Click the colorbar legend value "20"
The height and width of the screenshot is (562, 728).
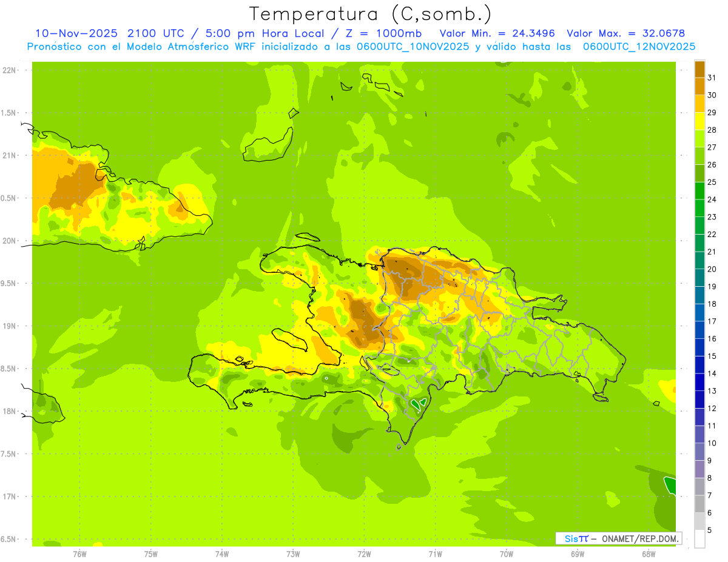point(712,269)
